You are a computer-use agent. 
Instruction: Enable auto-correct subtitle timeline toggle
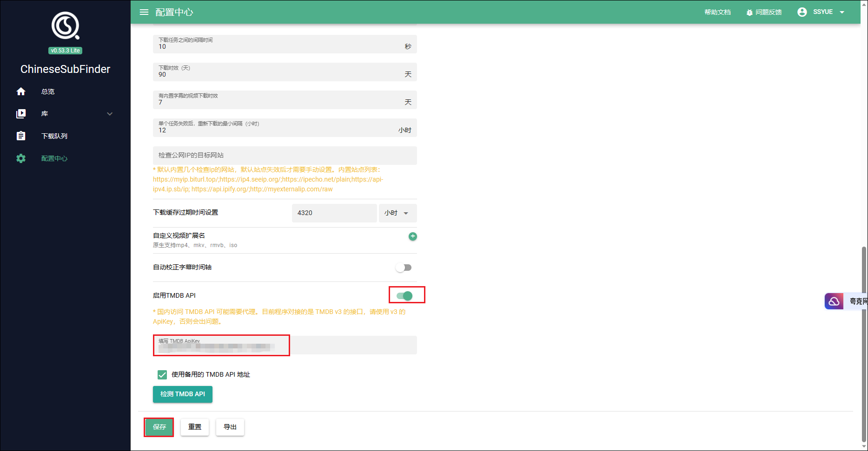pyautogui.click(x=404, y=268)
